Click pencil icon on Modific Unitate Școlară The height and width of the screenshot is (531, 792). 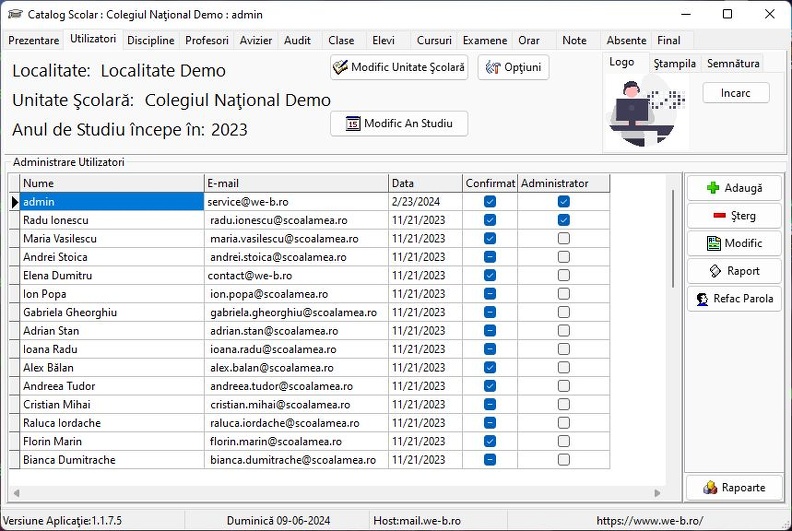[x=340, y=67]
